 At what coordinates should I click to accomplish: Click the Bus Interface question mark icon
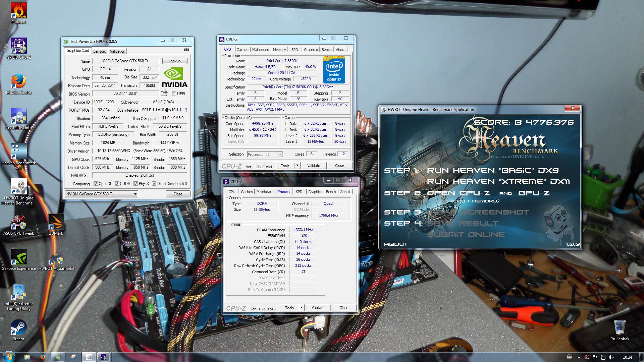pyautogui.click(x=186, y=110)
